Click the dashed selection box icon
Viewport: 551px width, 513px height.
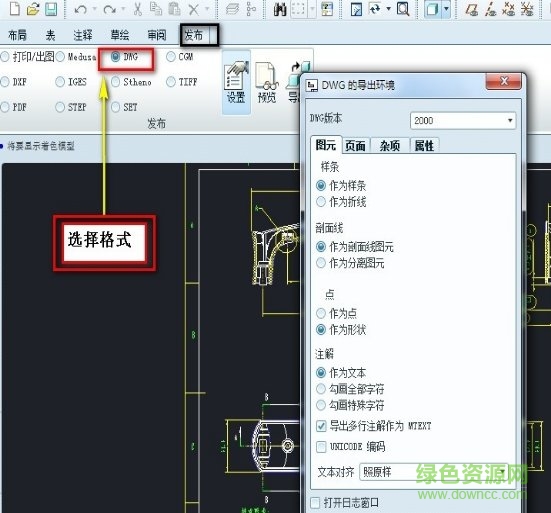pyautogui.click(x=298, y=9)
